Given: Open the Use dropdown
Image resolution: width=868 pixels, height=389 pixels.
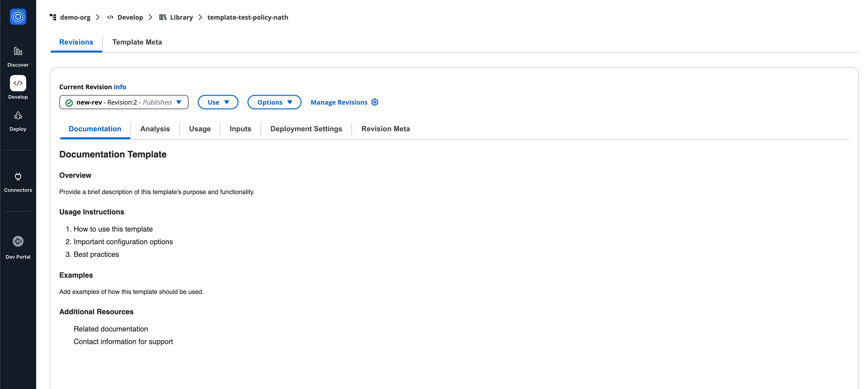Looking at the screenshot, I should [x=218, y=102].
